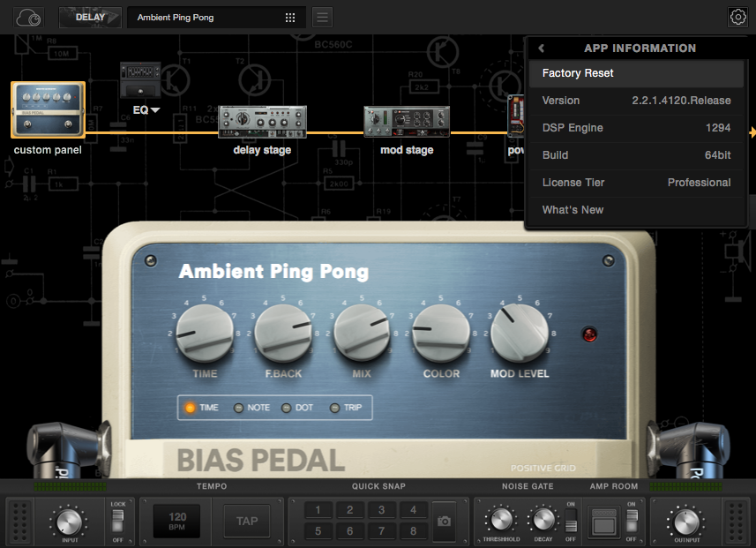This screenshot has width=756, height=548.
Task: Toggle the Amp Room on/off switch
Action: pos(631,522)
